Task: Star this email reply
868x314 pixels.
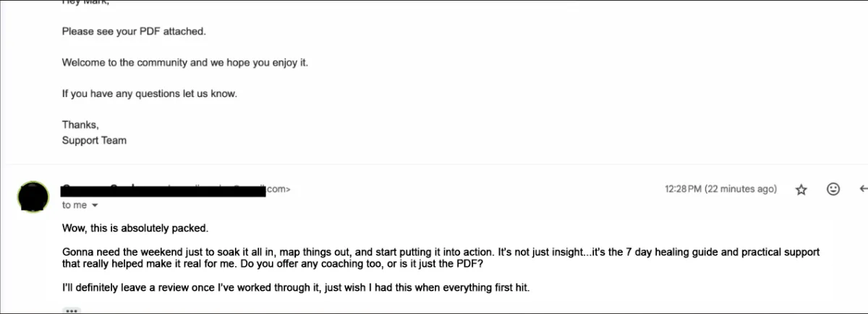Action: 801,190
